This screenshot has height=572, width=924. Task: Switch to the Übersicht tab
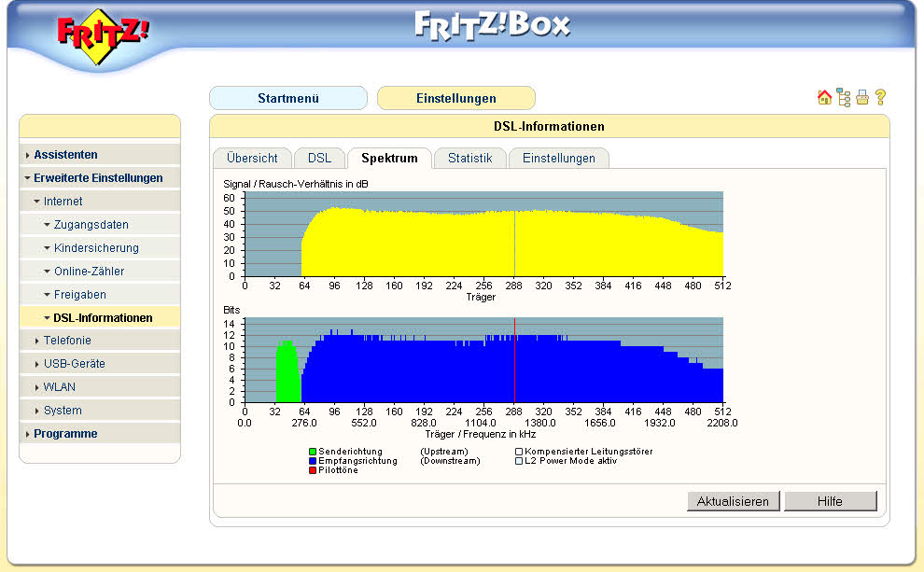[252, 158]
